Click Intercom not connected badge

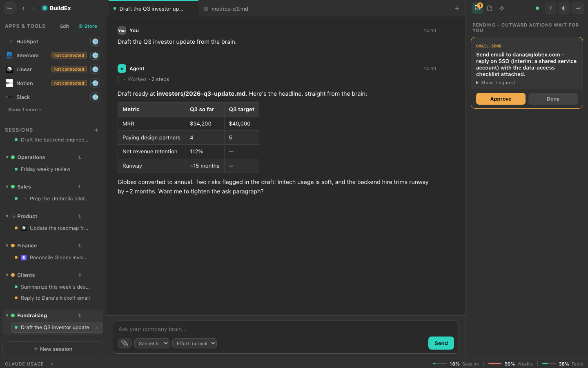coord(69,55)
